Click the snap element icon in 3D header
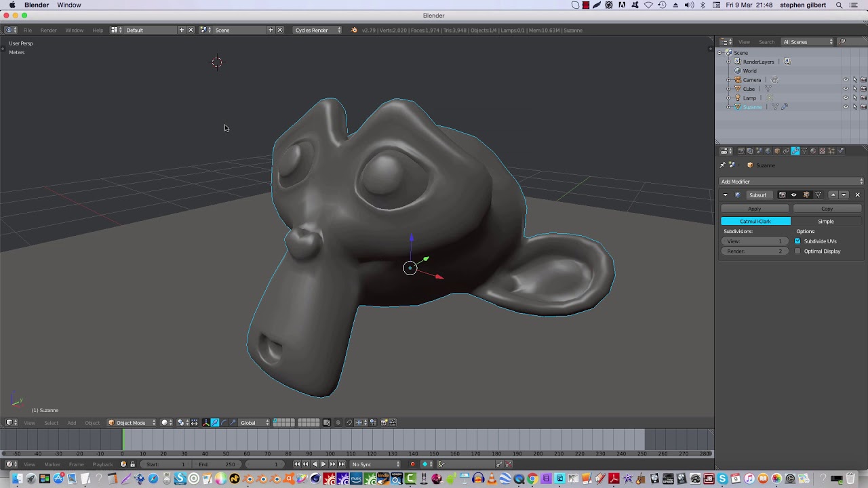Screen dimensions: 868x488 (x=360, y=422)
